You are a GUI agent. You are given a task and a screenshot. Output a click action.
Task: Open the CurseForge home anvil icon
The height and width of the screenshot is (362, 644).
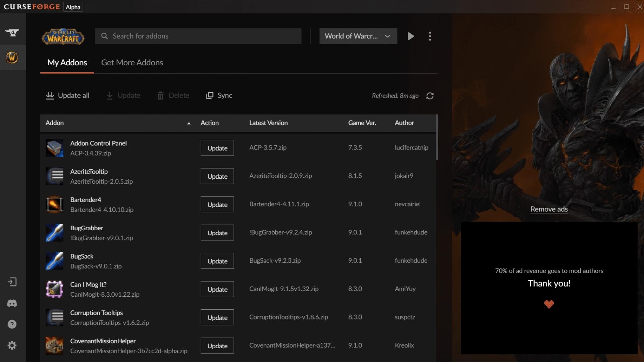click(12, 33)
